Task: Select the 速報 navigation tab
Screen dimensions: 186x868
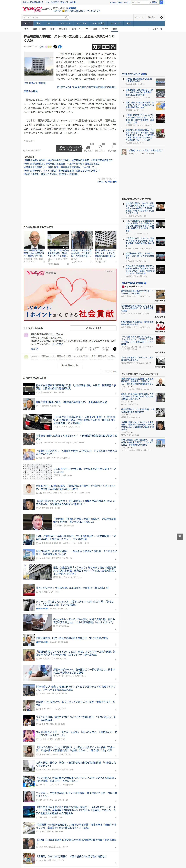Action: click(38, 24)
